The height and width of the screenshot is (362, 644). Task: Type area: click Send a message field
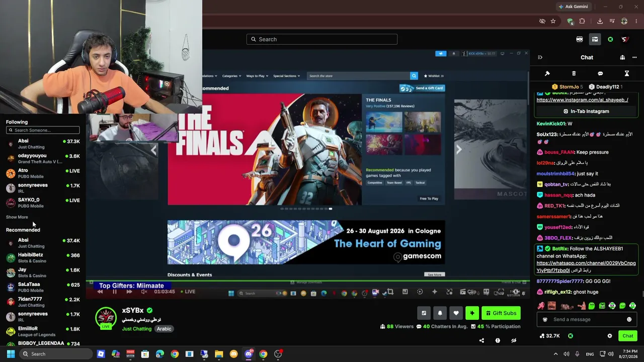tap(588, 319)
